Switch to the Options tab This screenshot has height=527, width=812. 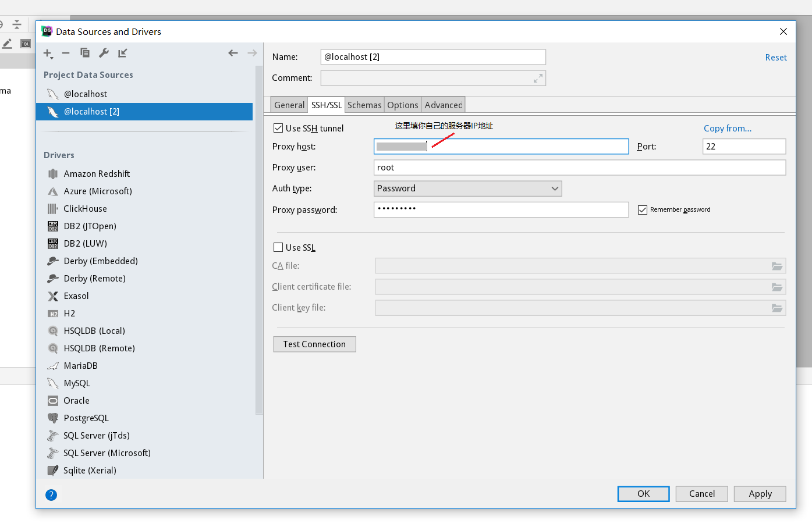tap(403, 105)
